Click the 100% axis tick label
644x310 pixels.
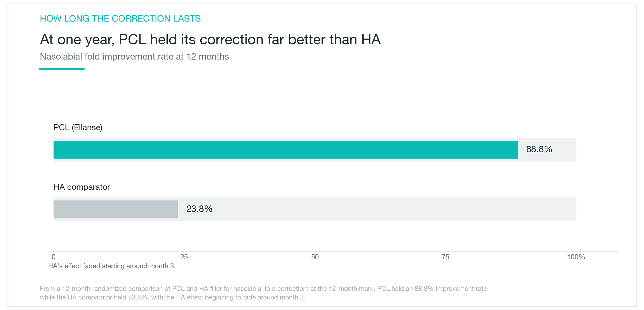pyautogui.click(x=576, y=257)
